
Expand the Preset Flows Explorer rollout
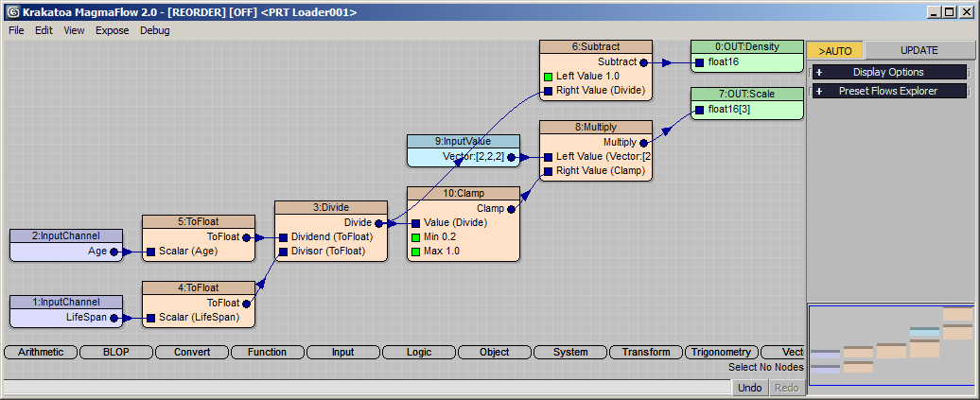pyautogui.click(x=889, y=91)
